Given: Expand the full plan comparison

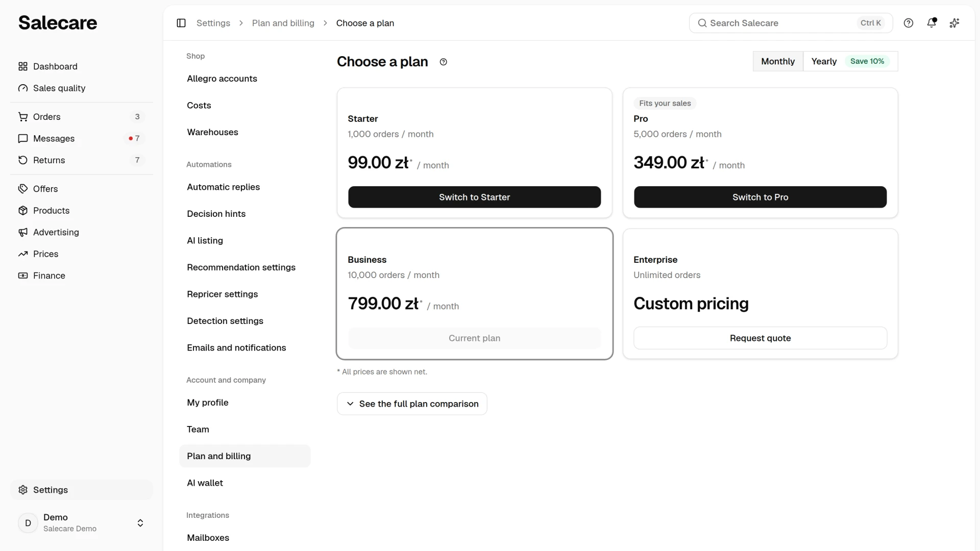Looking at the screenshot, I should click(412, 404).
